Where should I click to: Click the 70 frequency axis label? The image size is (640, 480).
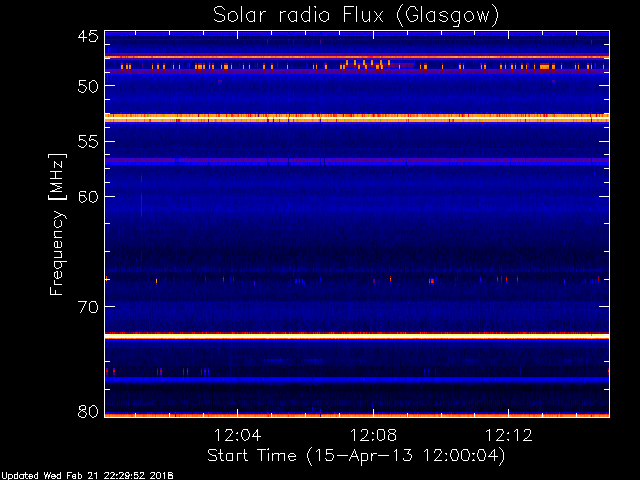88,307
